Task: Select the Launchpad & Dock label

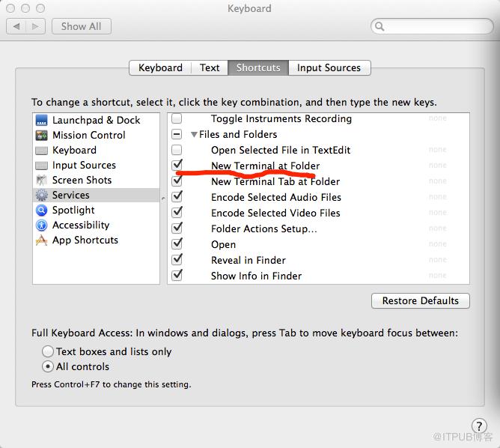Action: click(x=97, y=121)
